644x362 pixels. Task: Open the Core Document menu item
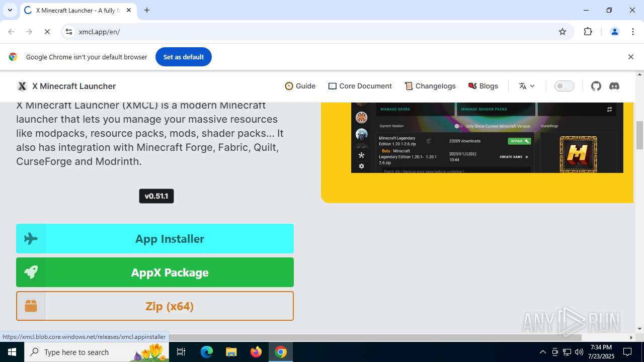tap(360, 86)
